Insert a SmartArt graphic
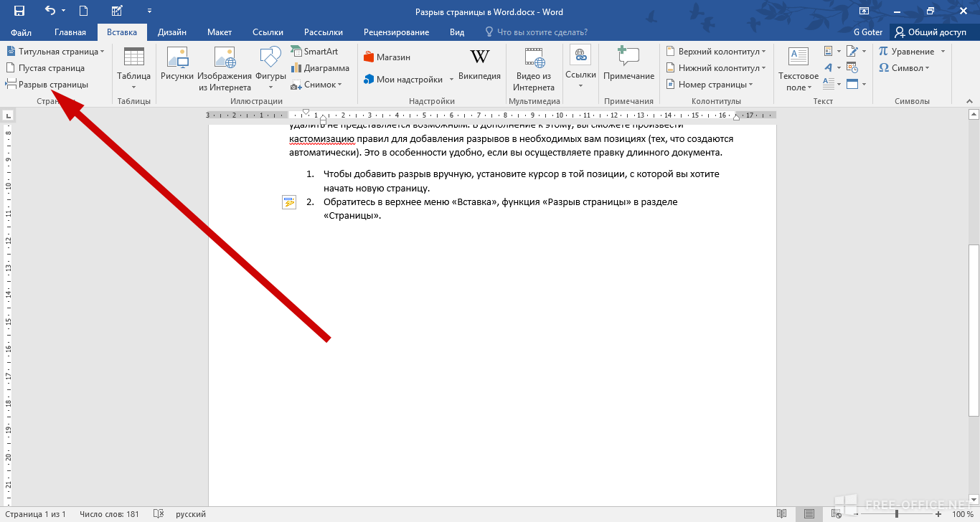 click(314, 52)
